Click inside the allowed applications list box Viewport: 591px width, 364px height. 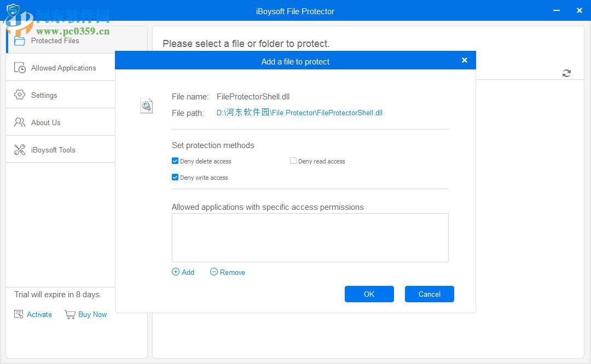(x=310, y=237)
